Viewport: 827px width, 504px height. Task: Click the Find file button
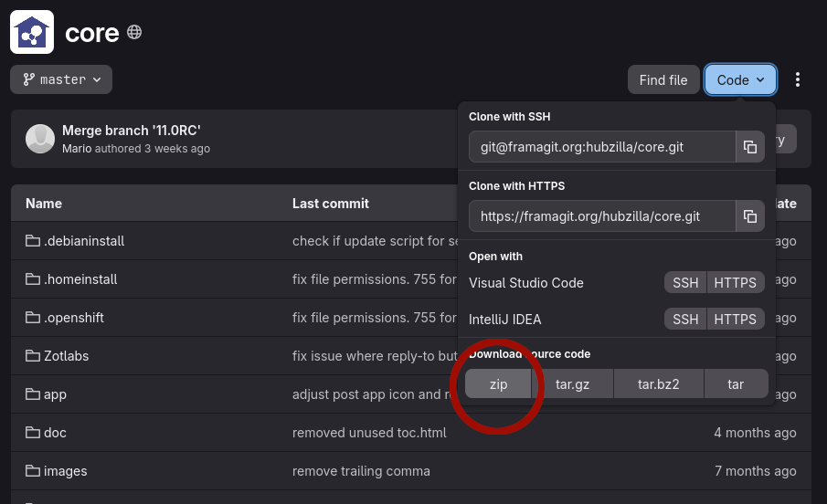point(663,79)
